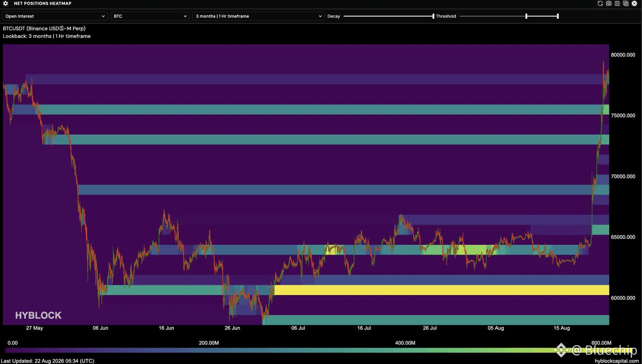Click the 60000.000 price axis label
The height and width of the screenshot is (364, 642).
click(623, 298)
